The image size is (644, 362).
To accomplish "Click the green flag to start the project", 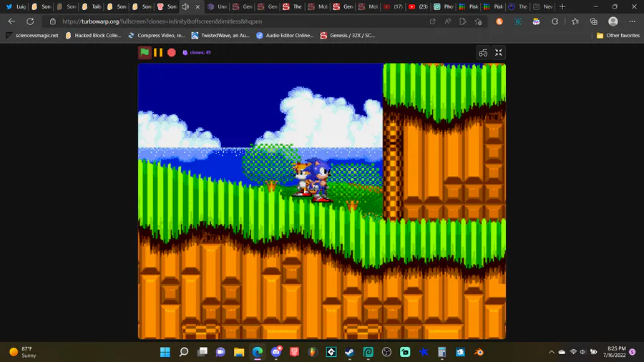I will tap(145, 52).
